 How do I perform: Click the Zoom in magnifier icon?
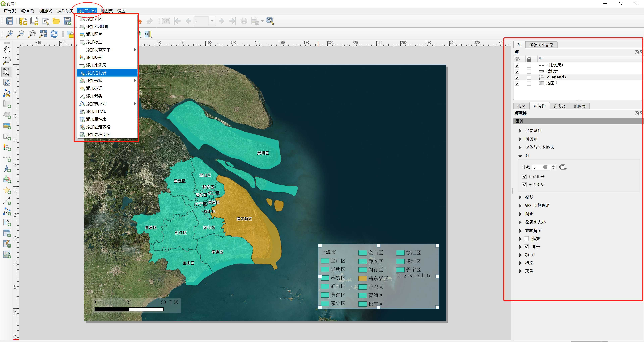(x=10, y=34)
